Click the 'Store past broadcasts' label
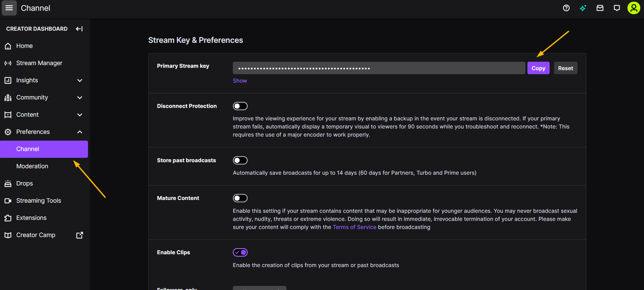The image size is (644, 290). pos(186,160)
